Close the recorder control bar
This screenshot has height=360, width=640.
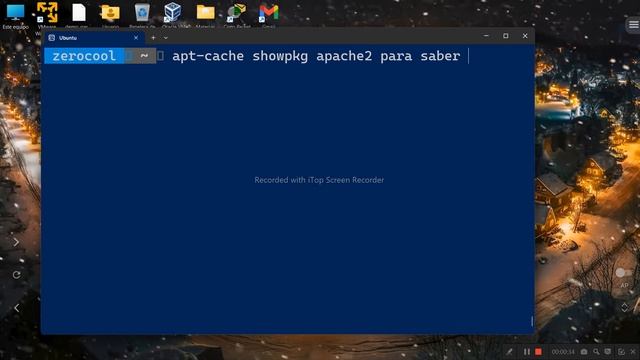tap(633, 351)
